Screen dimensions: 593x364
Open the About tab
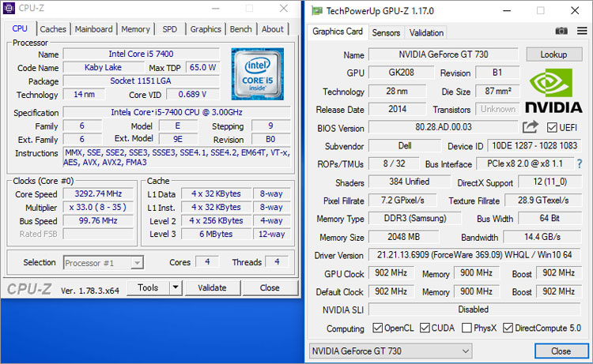pos(272,29)
